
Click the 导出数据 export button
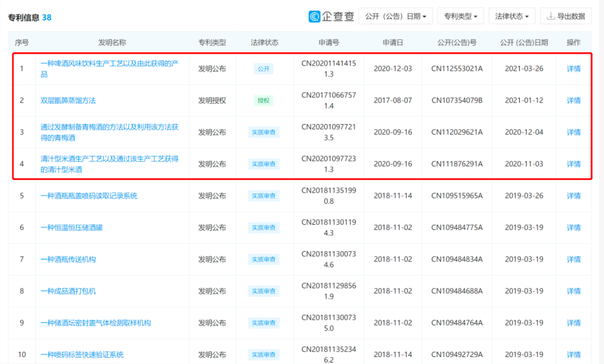(565, 16)
